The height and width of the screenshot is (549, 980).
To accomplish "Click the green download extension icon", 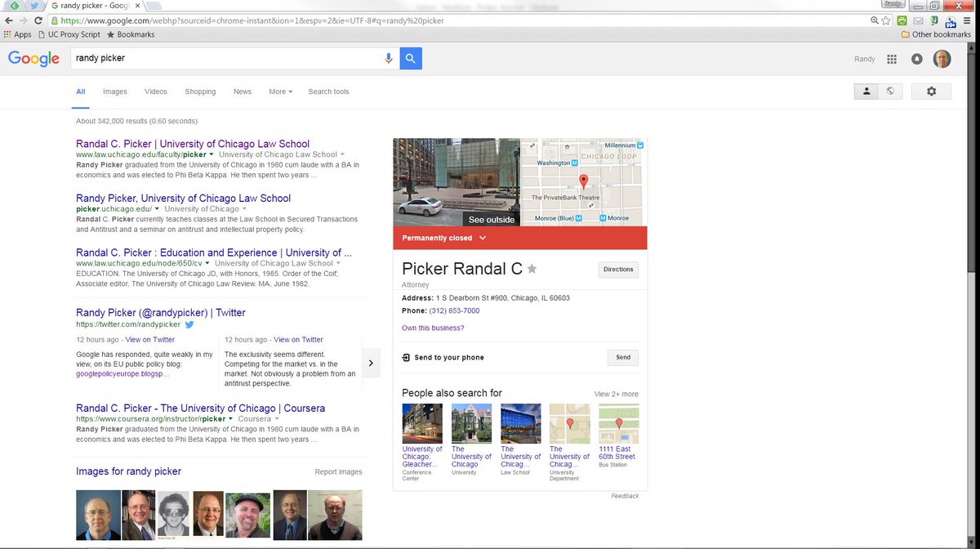I will pos(933,20).
